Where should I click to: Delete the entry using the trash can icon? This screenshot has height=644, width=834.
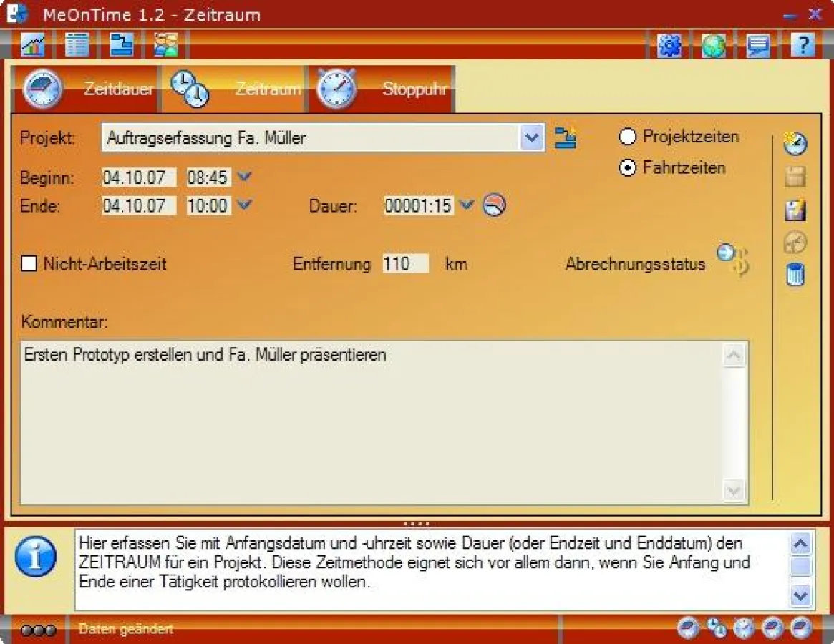tap(795, 275)
